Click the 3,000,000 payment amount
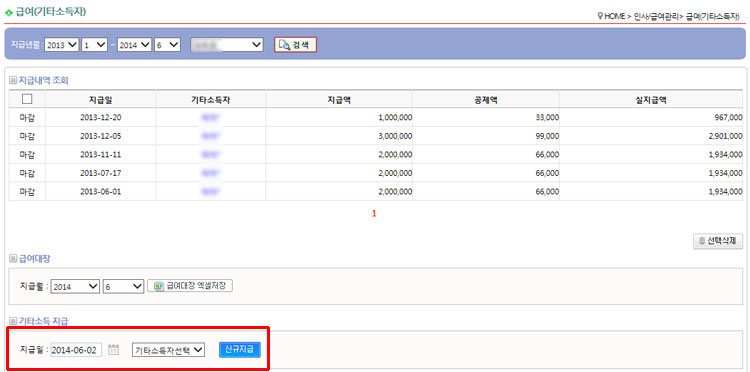This screenshot has height=372, width=750. click(395, 136)
